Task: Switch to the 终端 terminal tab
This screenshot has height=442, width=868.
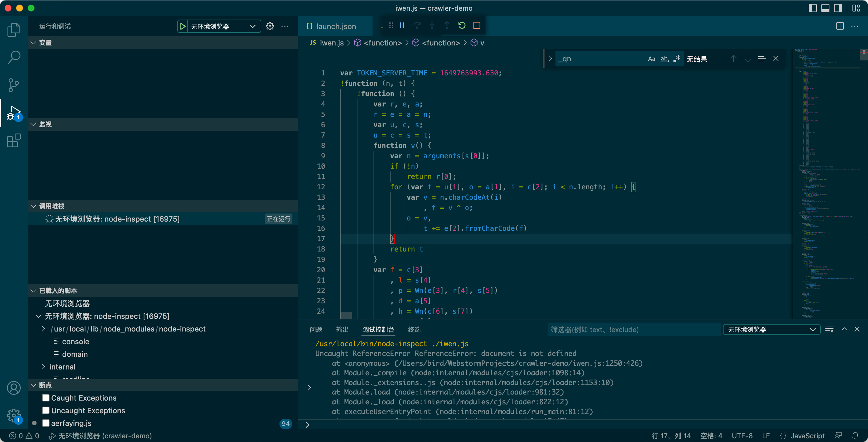Action: point(414,329)
